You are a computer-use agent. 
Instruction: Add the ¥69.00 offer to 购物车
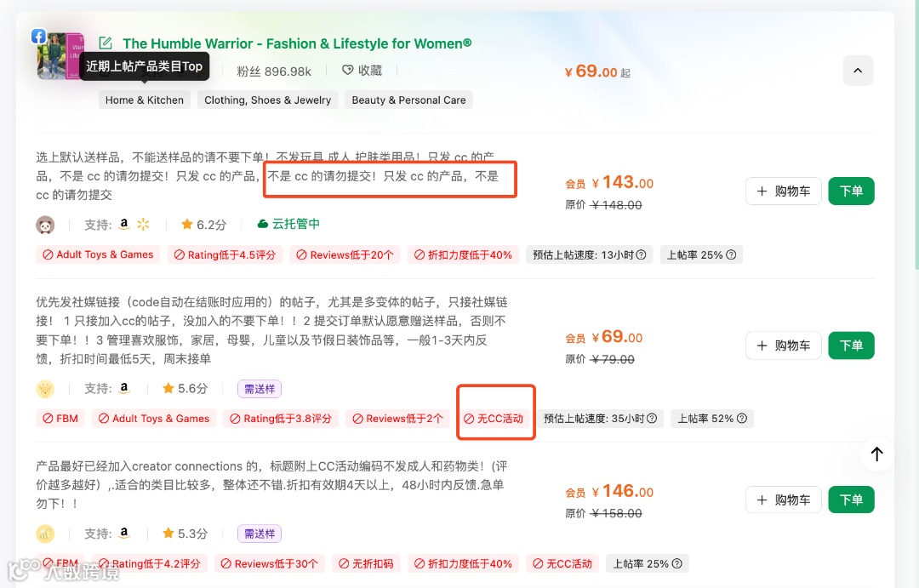click(x=784, y=345)
